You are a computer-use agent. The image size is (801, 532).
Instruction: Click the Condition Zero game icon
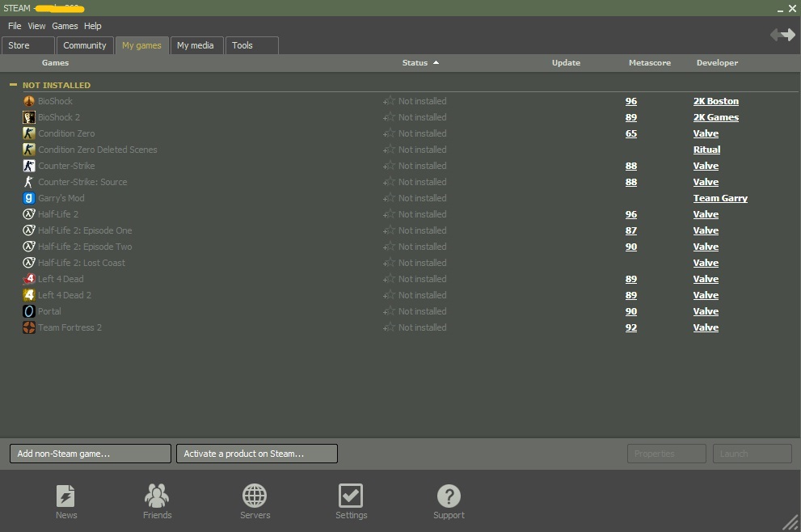tap(29, 133)
